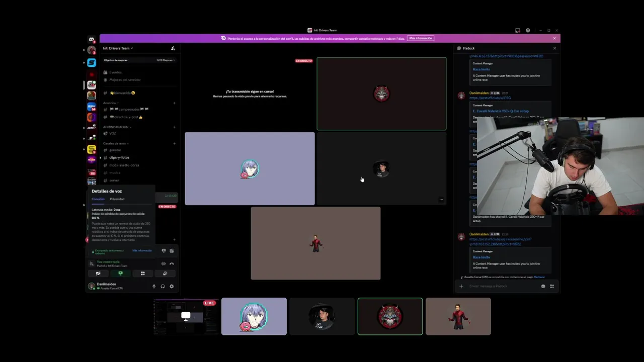This screenshot has width=644, height=362.
Task: Collapse the Anuncios category
Action: pos(110,103)
